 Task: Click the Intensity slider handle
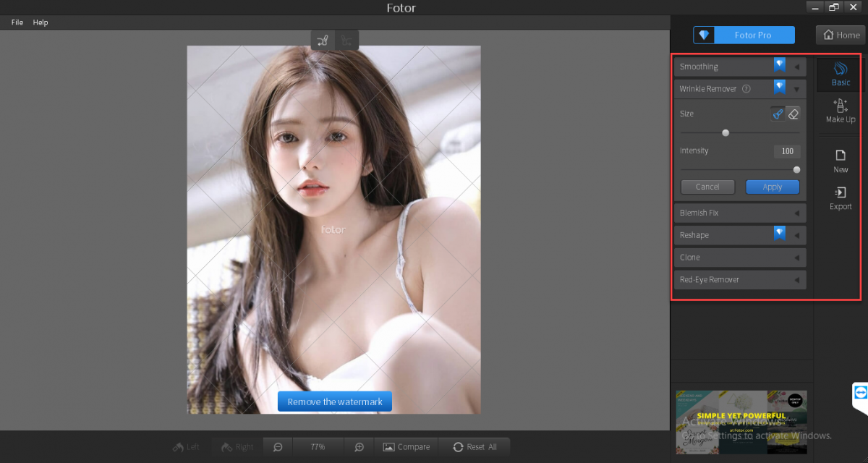click(796, 170)
